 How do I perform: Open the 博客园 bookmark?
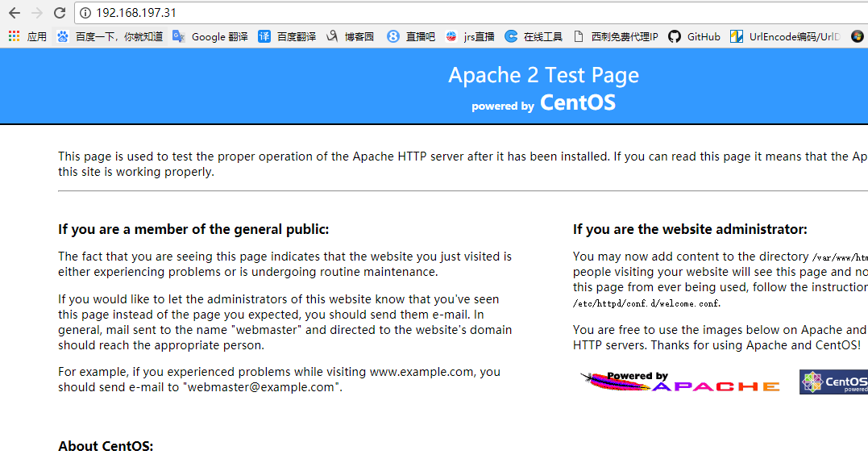[x=350, y=36]
